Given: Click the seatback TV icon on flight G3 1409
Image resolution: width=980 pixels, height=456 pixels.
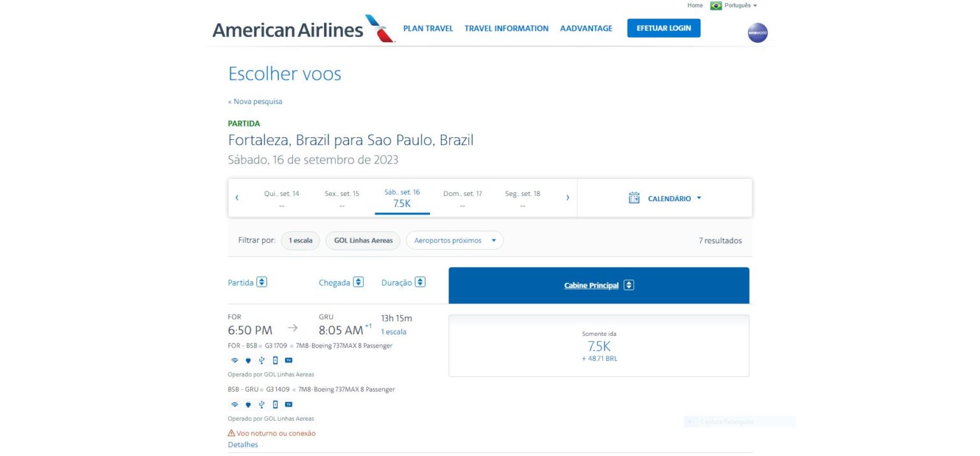Looking at the screenshot, I should click(288, 404).
